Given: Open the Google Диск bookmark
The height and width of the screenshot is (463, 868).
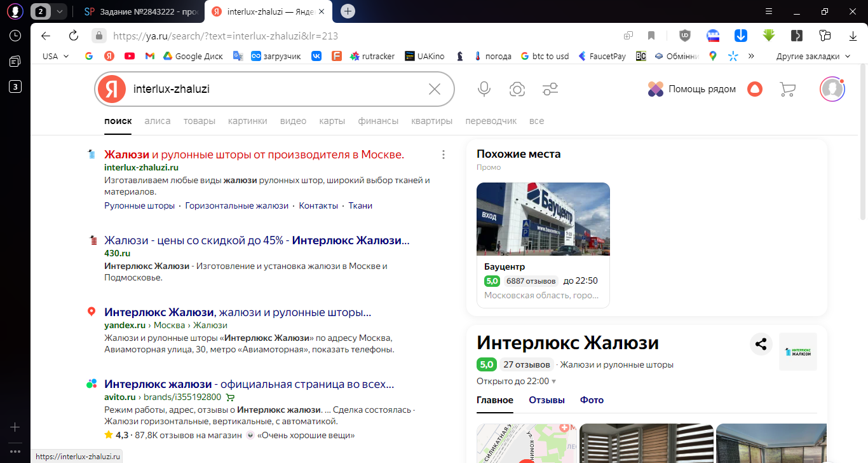Looking at the screenshot, I should point(193,56).
